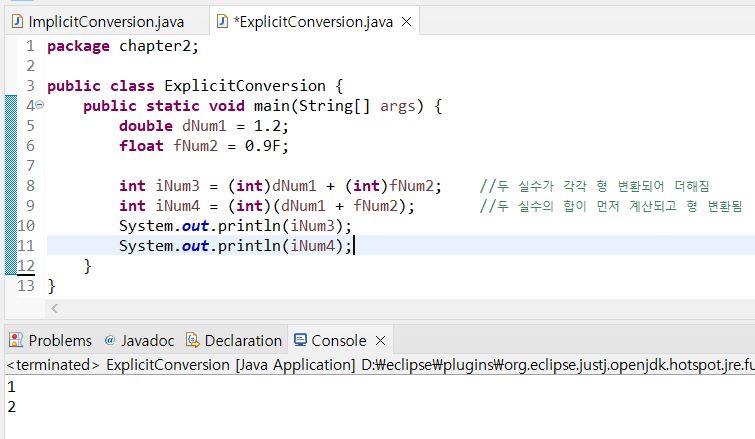Open the Problems view tab
Image resolution: width=755 pixels, height=439 pixels.
pyautogui.click(x=50, y=340)
